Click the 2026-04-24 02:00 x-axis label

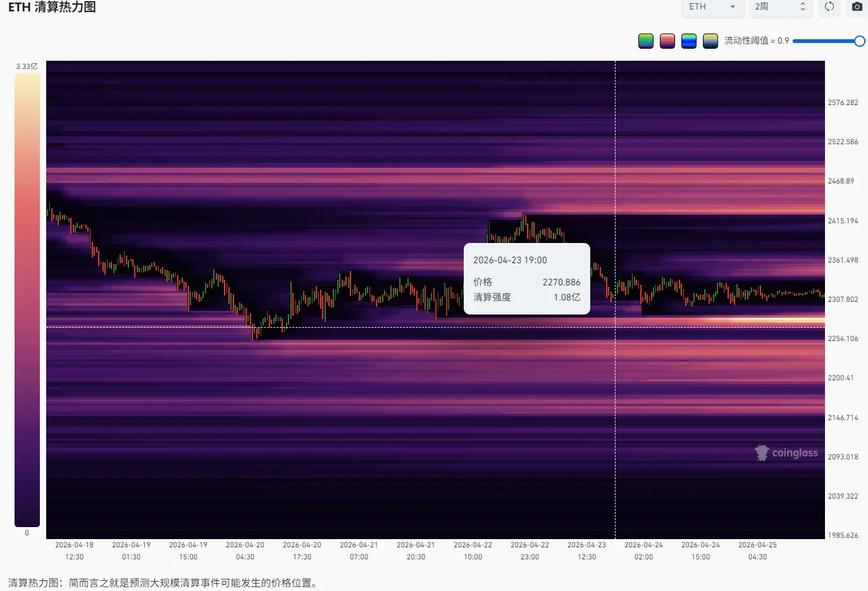pyautogui.click(x=643, y=551)
